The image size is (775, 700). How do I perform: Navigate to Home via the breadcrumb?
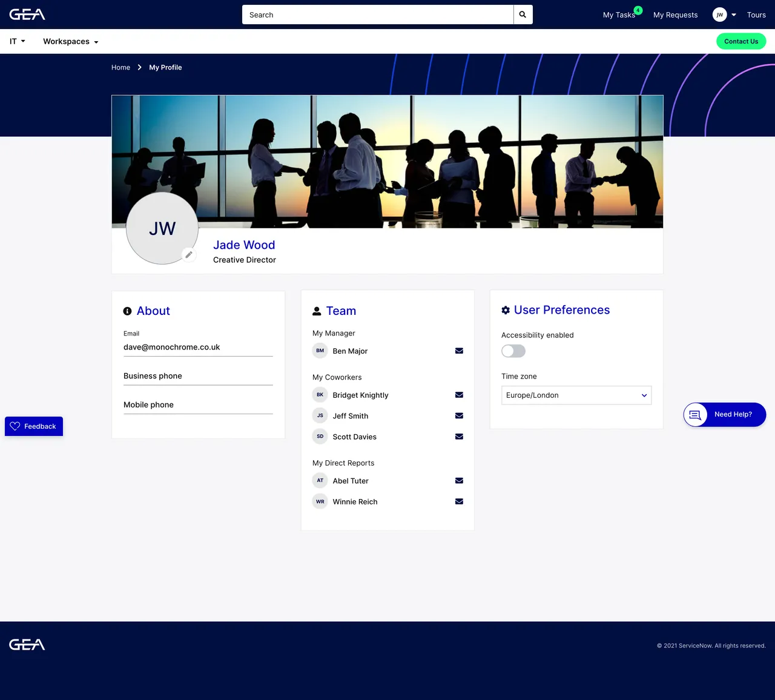pyautogui.click(x=120, y=67)
